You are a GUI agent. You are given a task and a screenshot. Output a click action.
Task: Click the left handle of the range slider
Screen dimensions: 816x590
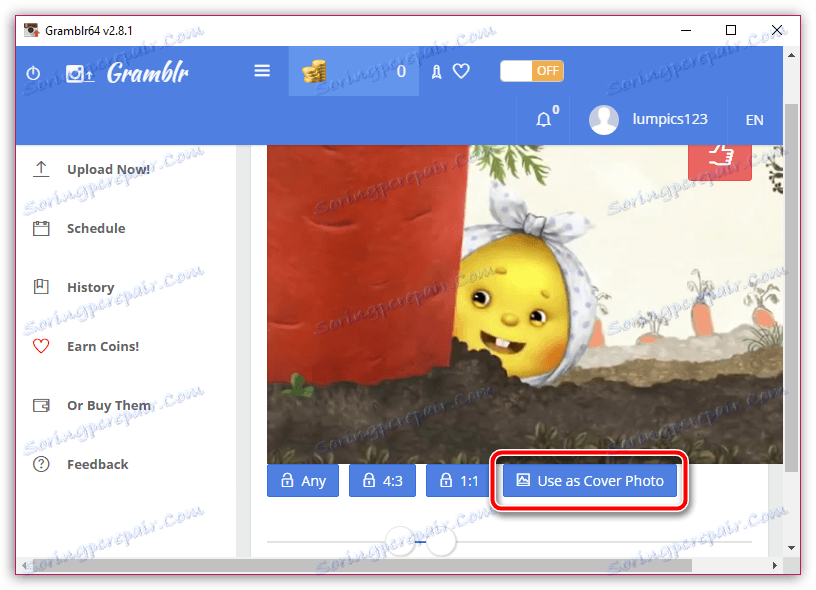(x=400, y=542)
